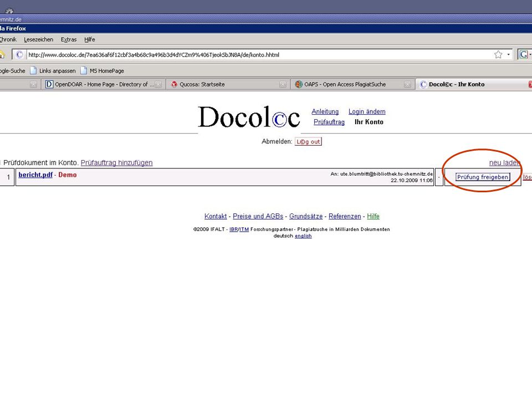The width and height of the screenshot is (532, 399).
Task: Click the Google search engine icon
Action: click(524, 55)
